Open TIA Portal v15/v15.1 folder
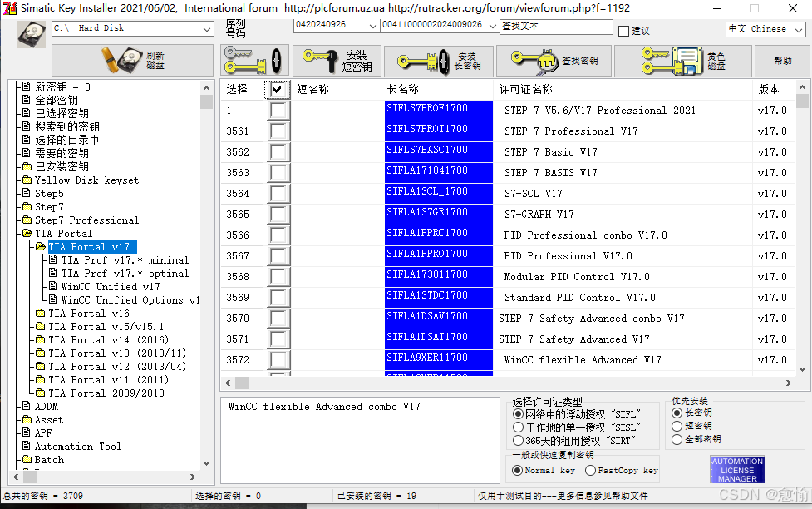Image resolution: width=812 pixels, height=509 pixels. point(106,327)
